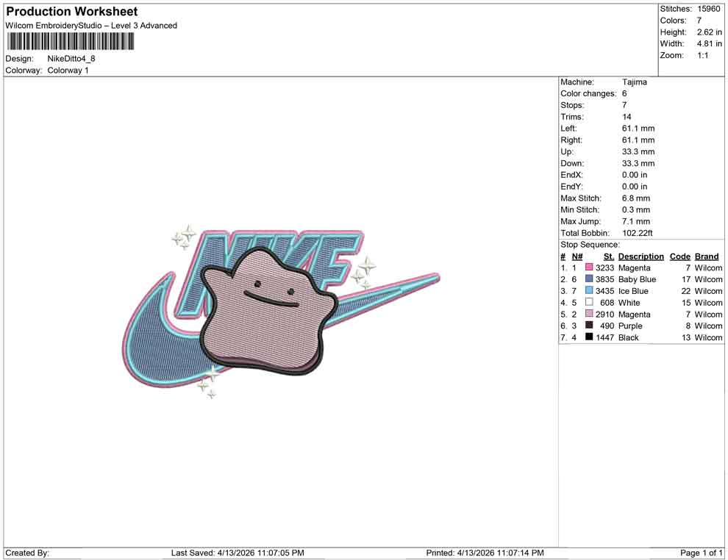The height and width of the screenshot is (560, 728).
Task: Click the 'Purple' description text
Action: 630,326
